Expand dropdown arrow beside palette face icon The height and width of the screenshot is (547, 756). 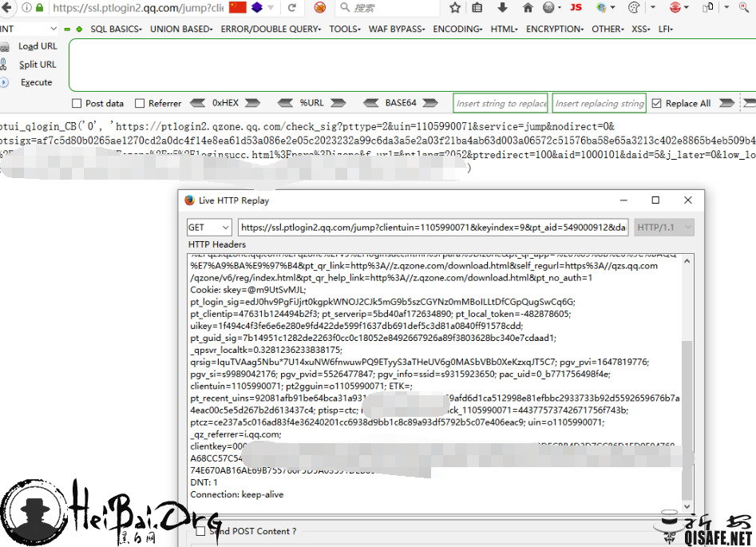click(x=653, y=8)
